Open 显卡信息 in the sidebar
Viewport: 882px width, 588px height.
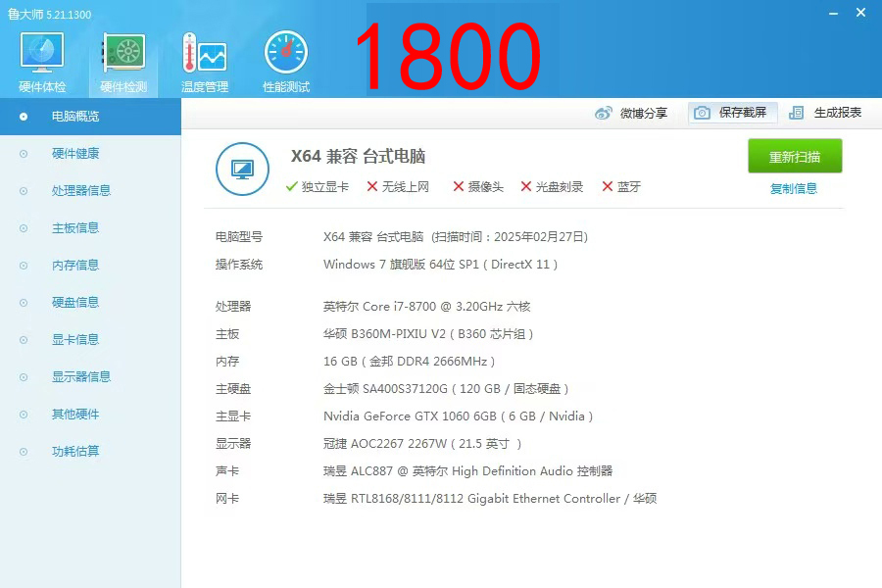[75, 339]
